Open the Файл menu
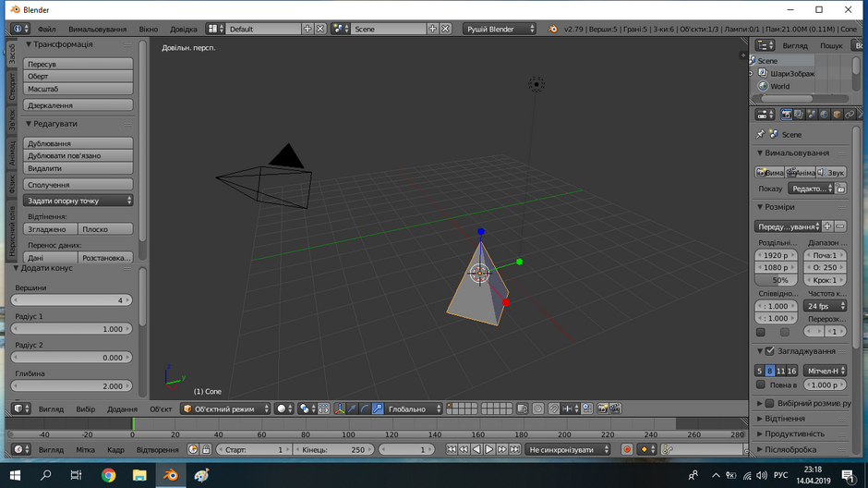868x488 pixels. [x=46, y=29]
